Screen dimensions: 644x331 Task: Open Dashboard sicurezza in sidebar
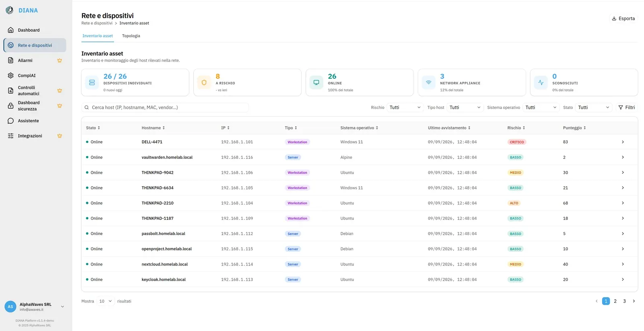pyautogui.click(x=35, y=106)
